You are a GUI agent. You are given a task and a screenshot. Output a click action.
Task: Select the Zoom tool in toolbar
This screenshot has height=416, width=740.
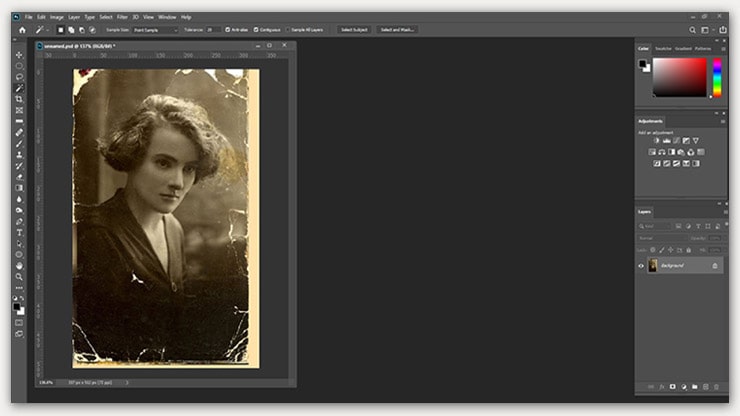tap(19, 276)
